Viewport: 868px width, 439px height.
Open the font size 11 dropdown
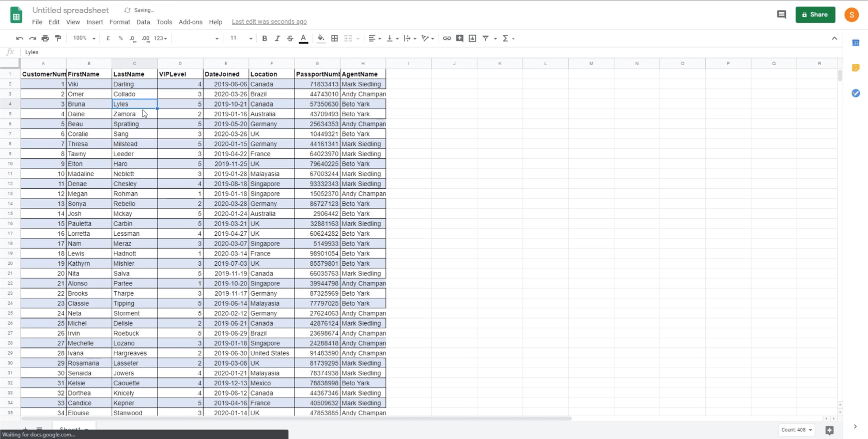coord(241,38)
